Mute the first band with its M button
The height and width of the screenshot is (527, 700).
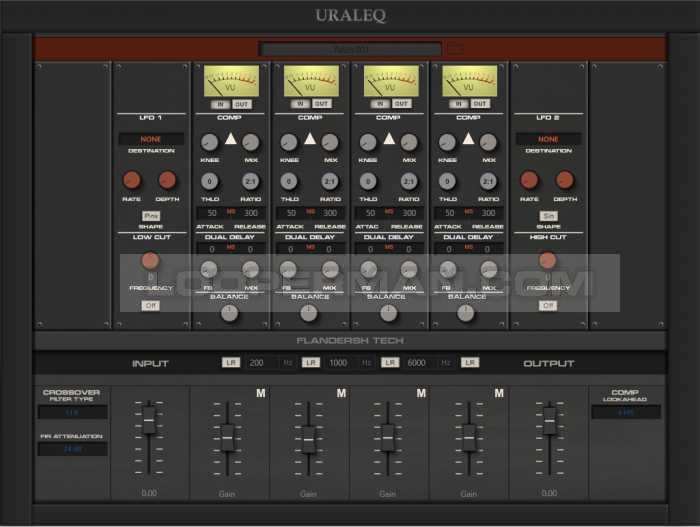click(x=261, y=393)
